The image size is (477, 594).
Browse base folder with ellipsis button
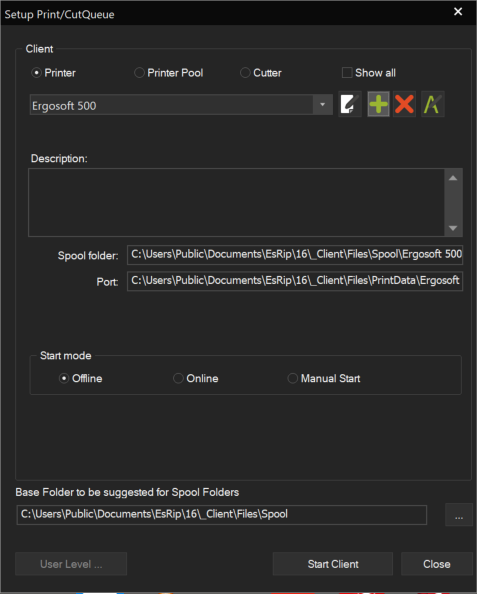point(459,515)
